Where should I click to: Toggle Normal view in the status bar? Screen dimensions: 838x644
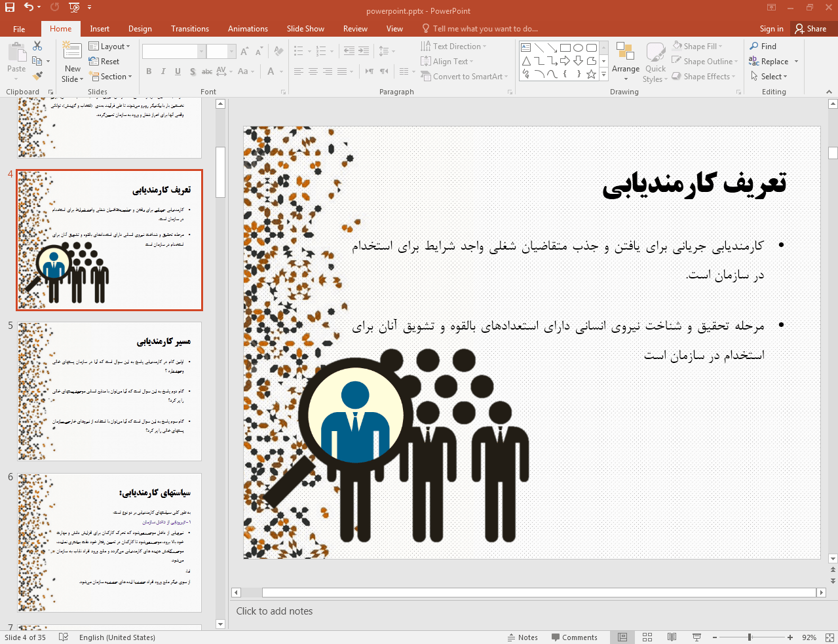click(x=622, y=637)
